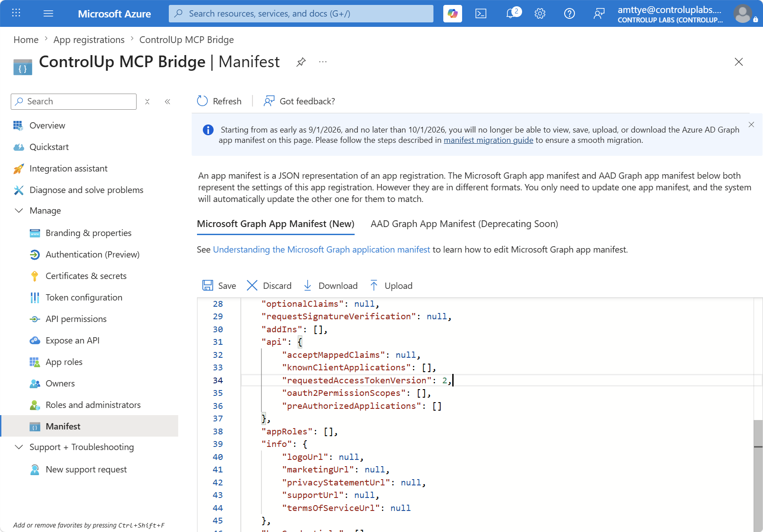The height and width of the screenshot is (532, 763).
Task: Open Understanding the Microsoft Graph application manifest link
Action: (321, 249)
